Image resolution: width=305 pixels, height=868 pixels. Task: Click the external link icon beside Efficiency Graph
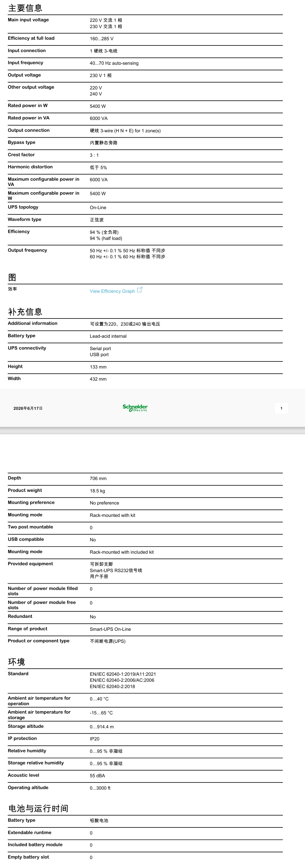[x=140, y=290]
